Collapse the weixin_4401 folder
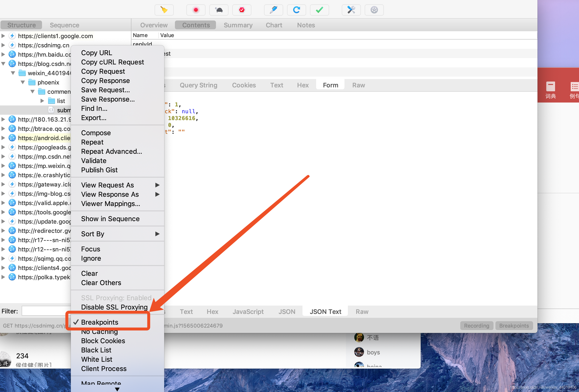 (13, 73)
